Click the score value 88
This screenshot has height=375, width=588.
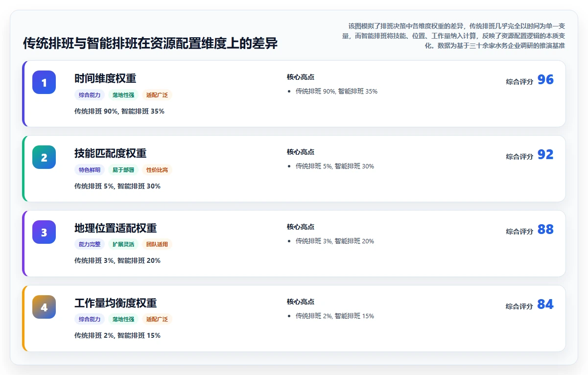click(x=545, y=230)
